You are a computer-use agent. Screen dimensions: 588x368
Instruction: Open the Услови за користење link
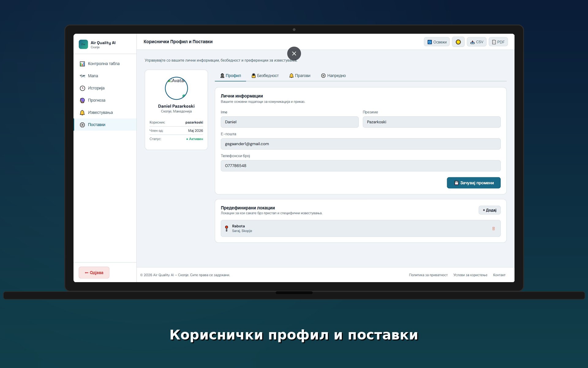[x=470, y=275]
